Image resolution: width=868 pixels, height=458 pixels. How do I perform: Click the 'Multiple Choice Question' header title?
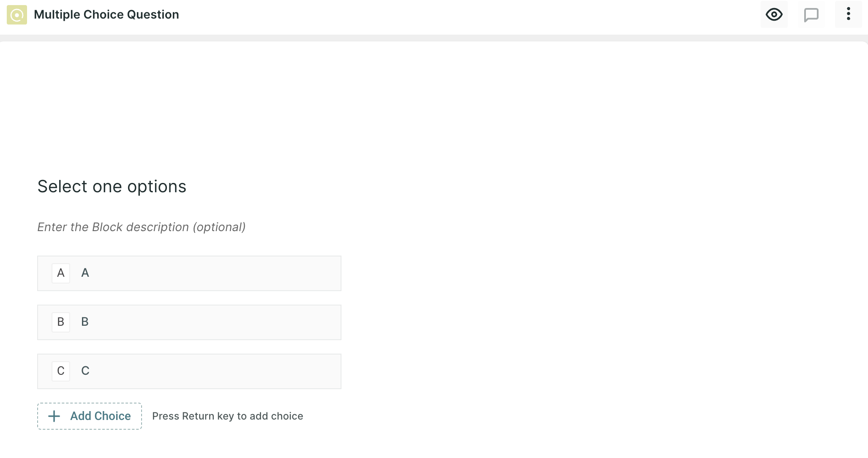106,15
